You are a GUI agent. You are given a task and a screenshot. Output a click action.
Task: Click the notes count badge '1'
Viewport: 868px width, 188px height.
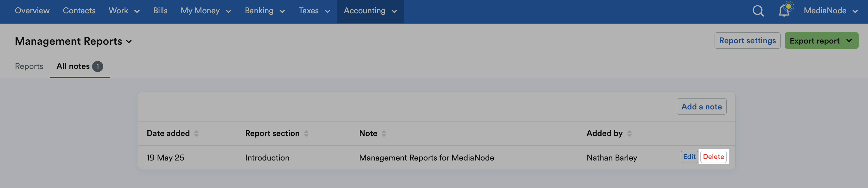point(98,66)
